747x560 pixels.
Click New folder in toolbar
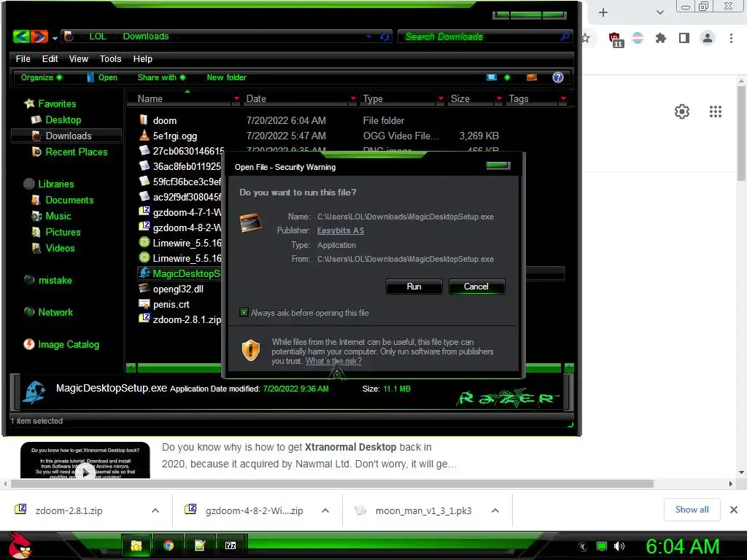(226, 77)
